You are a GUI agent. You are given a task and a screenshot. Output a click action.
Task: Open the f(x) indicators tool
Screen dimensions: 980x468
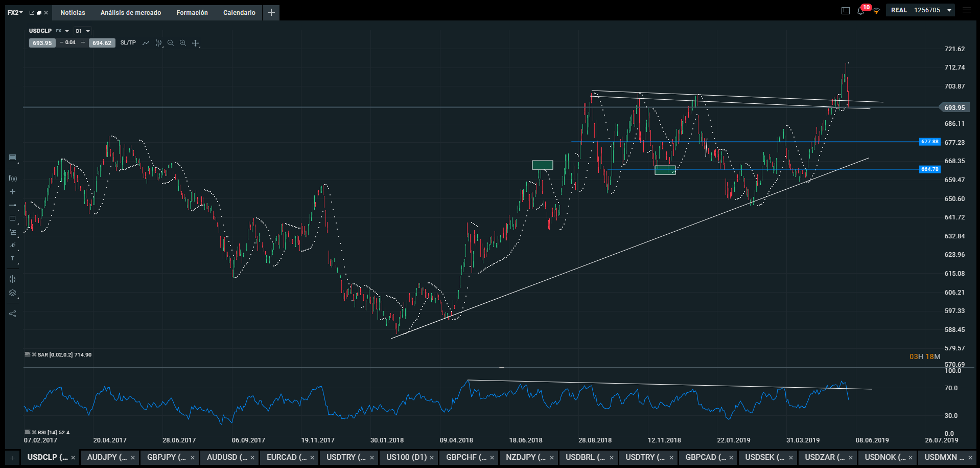point(13,179)
